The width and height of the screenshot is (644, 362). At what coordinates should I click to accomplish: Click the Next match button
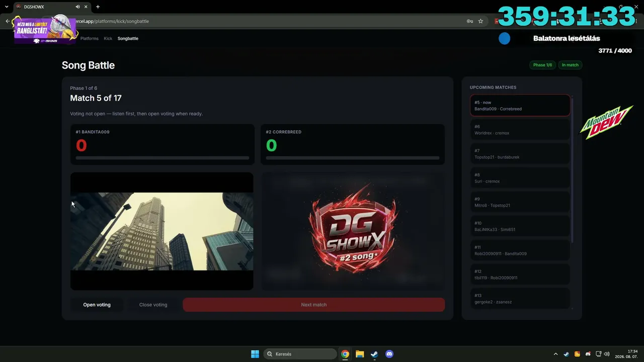(314, 305)
